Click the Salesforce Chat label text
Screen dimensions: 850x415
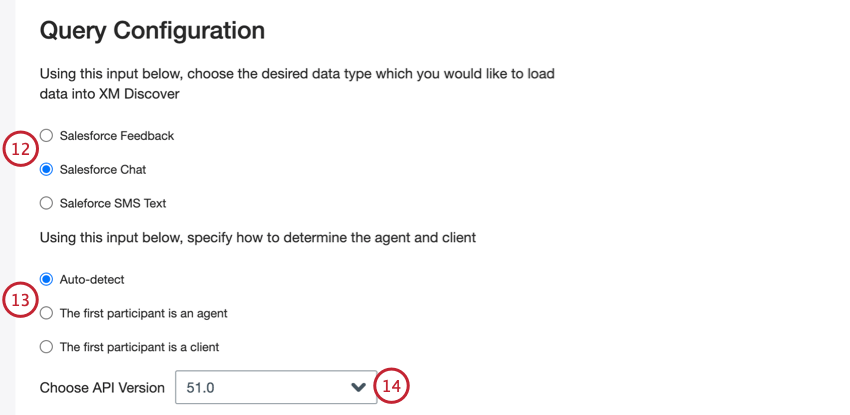pos(103,169)
